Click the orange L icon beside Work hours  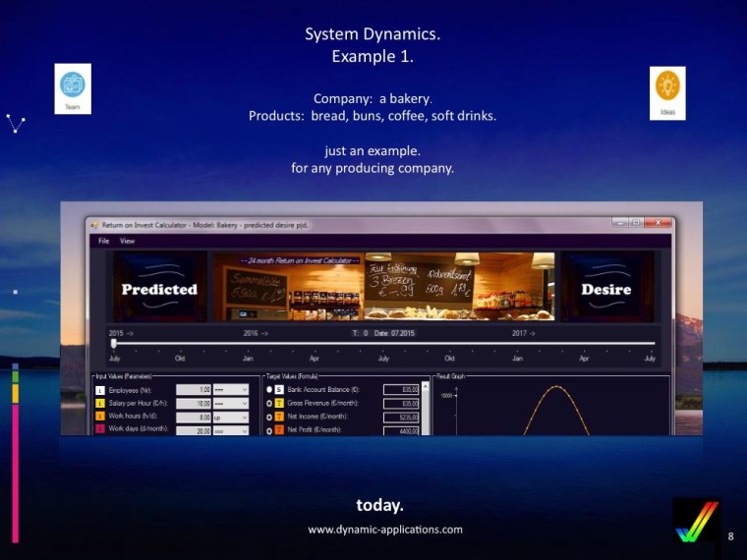click(99, 417)
